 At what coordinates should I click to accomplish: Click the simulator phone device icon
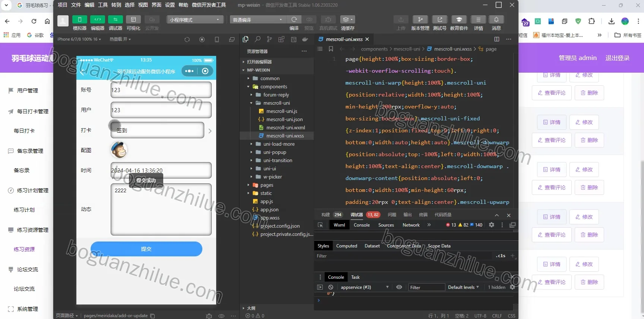point(217,40)
